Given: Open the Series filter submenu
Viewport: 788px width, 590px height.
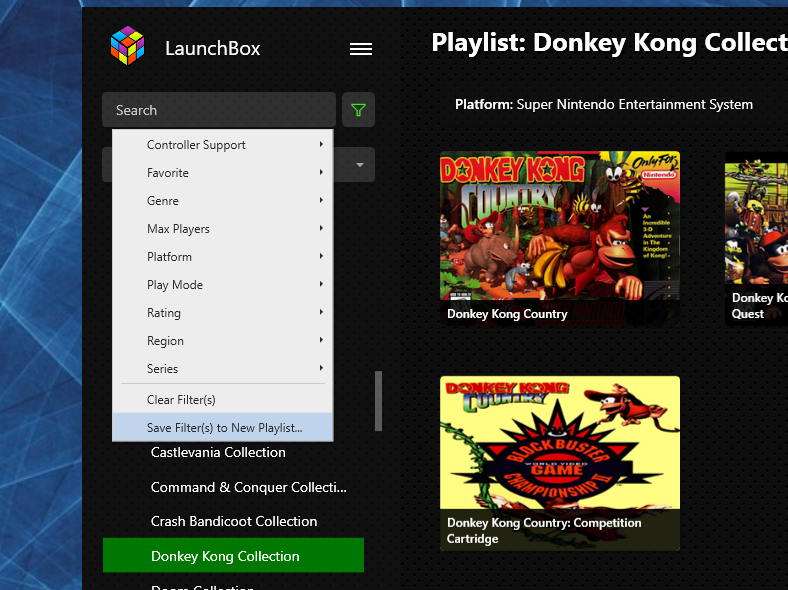Looking at the screenshot, I should 223,369.
